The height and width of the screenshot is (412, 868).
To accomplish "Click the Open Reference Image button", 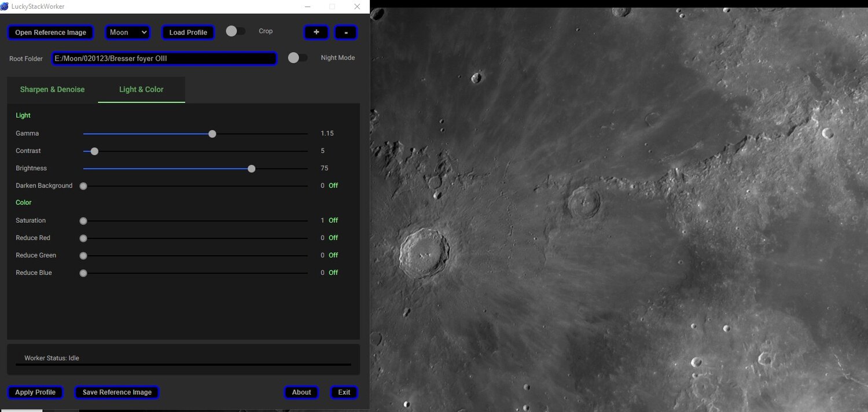I will (50, 32).
